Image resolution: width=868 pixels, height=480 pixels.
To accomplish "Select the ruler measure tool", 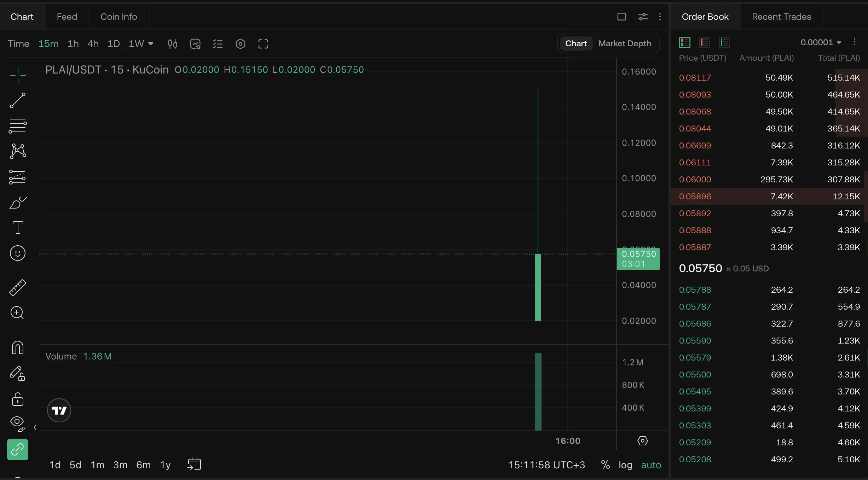I will point(17,287).
